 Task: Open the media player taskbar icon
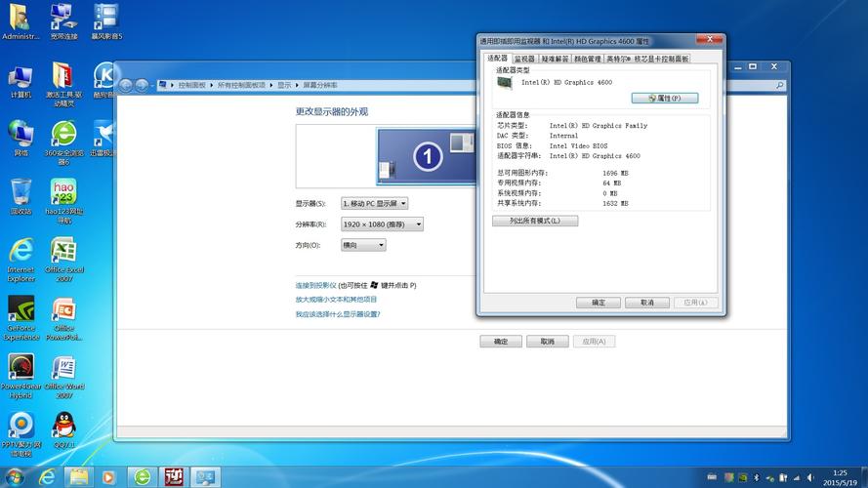tap(109, 477)
